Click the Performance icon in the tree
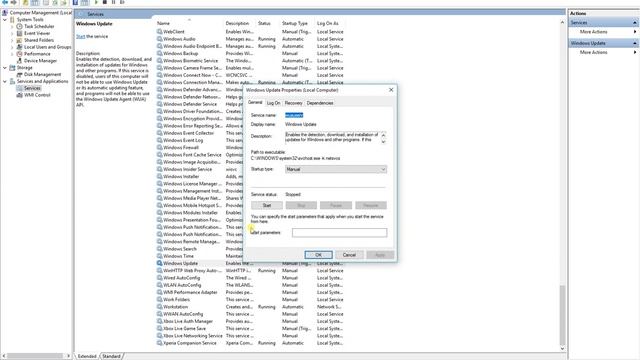This screenshot has height=360, width=640. click(19, 54)
